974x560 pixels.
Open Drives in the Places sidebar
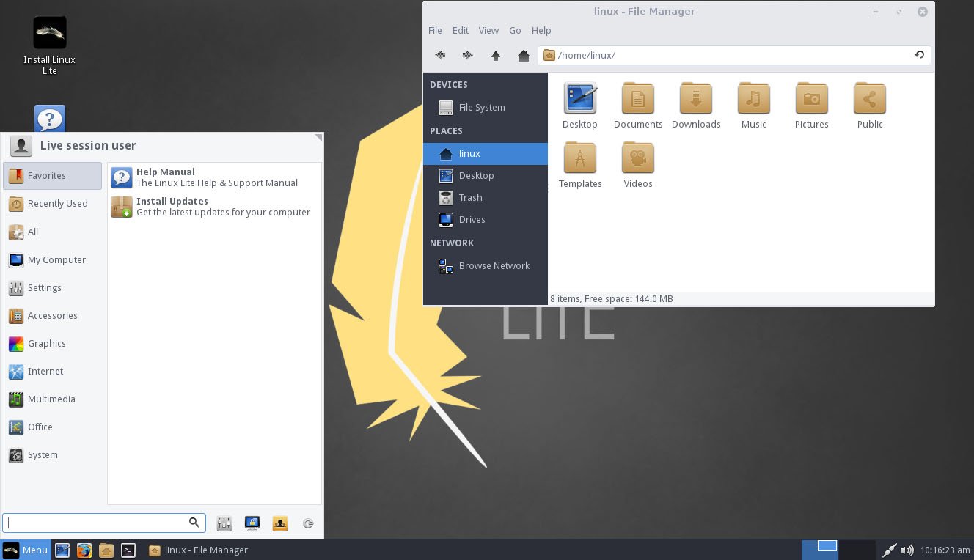coord(486,219)
